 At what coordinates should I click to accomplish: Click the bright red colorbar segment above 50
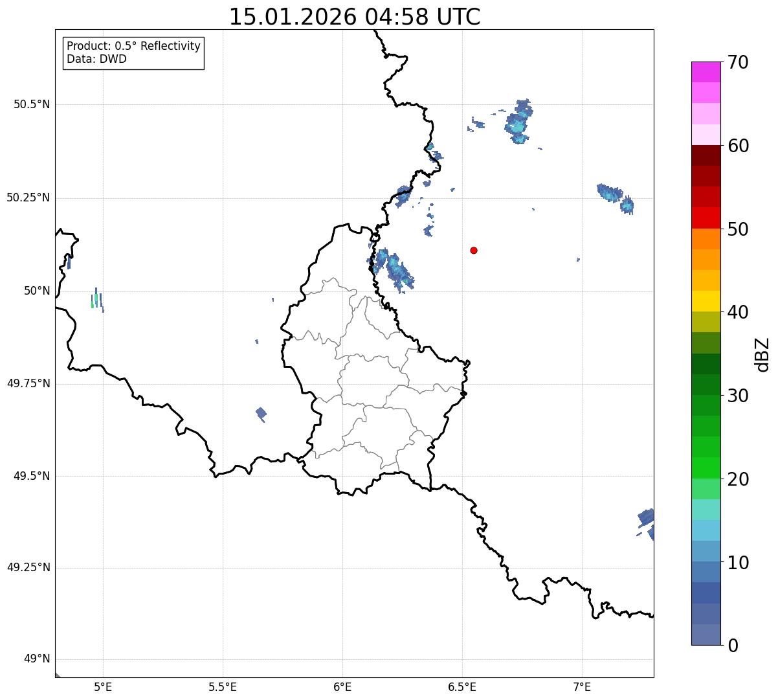tap(706, 218)
